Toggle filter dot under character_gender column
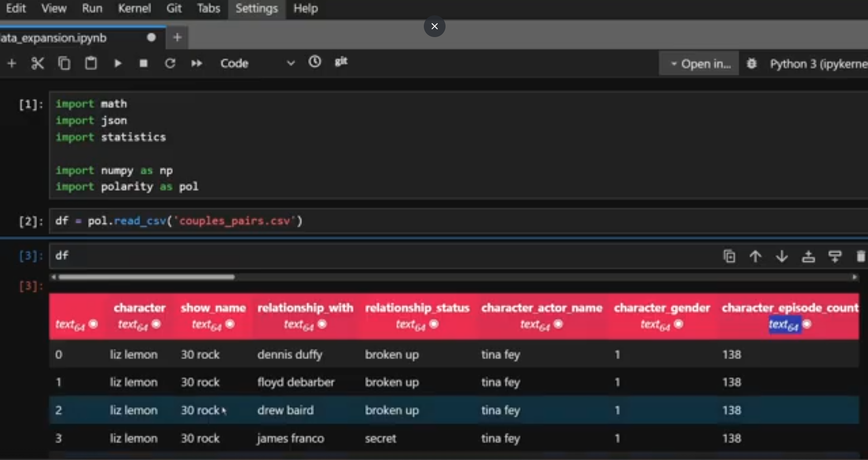The width and height of the screenshot is (868, 460). 678,324
